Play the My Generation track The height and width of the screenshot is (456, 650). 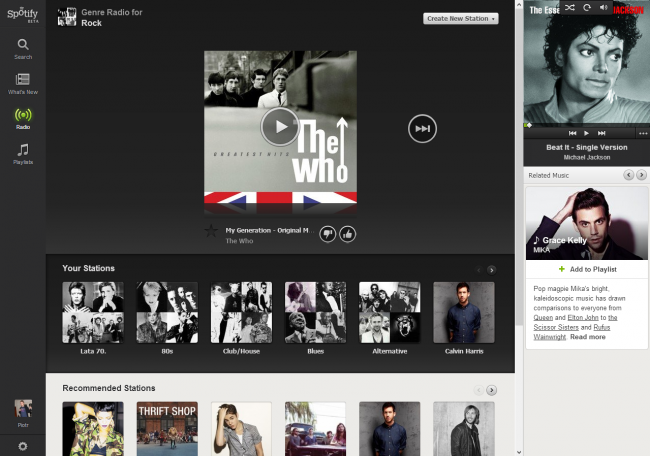click(280, 127)
